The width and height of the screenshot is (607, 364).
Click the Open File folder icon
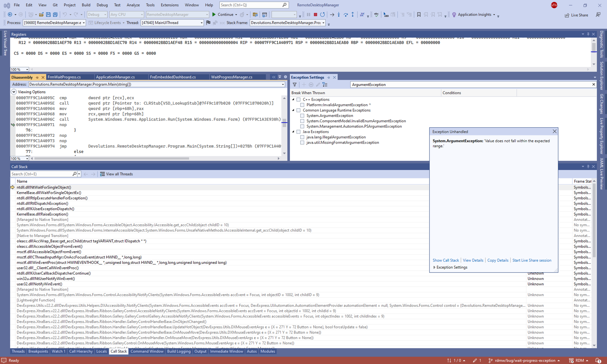coord(41,15)
